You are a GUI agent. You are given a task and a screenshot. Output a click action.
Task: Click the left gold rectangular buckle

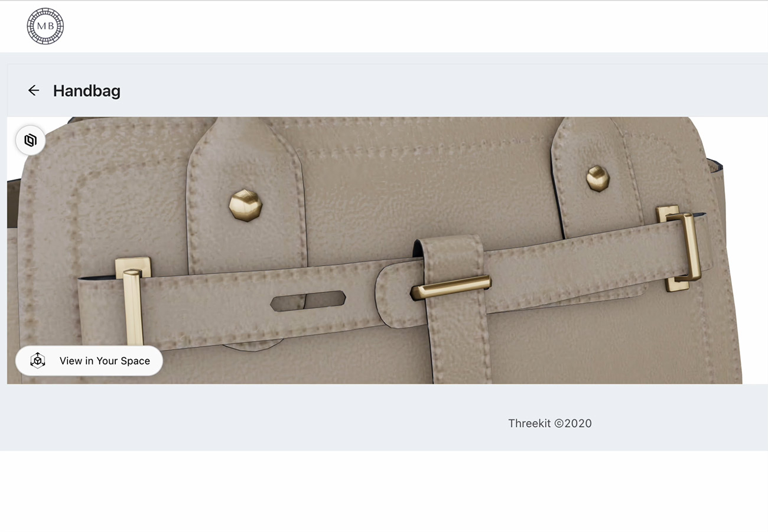133,301
